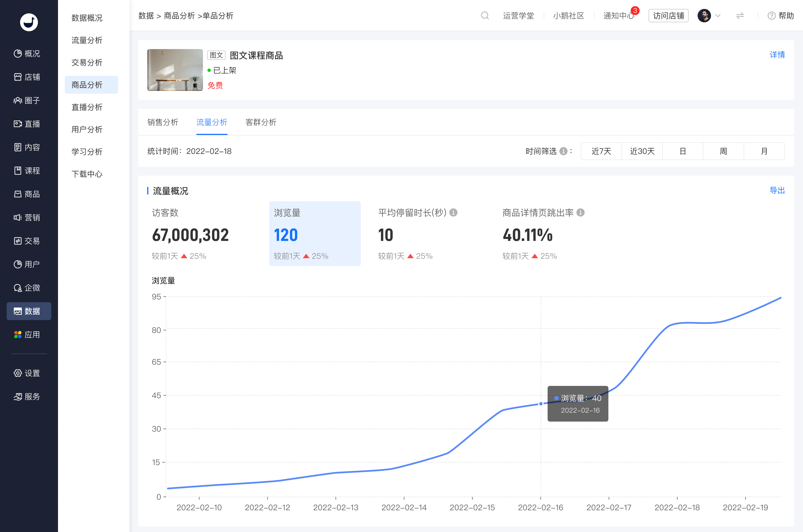803x532 pixels.
Task: Open 直播 live section in main sidebar
Action: pyautogui.click(x=27, y=124)
